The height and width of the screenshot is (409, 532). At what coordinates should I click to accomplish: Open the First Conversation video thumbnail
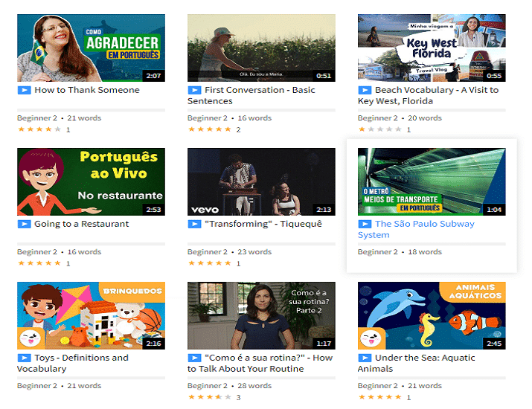261,48
